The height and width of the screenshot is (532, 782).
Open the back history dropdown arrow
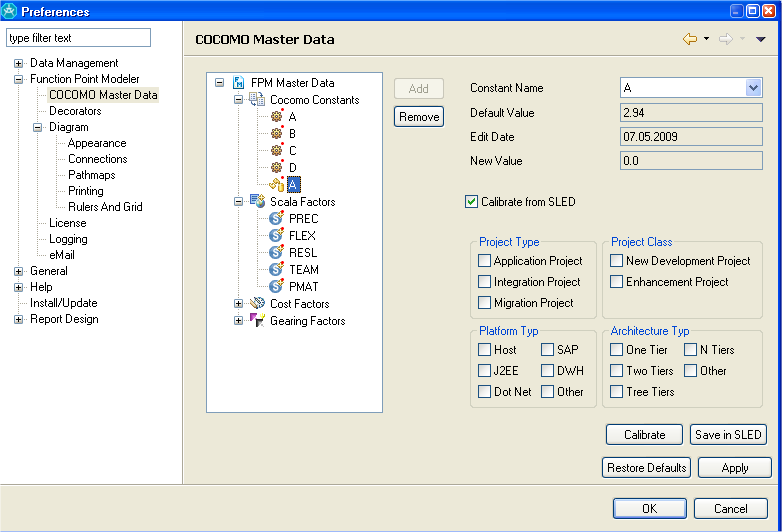tap(706, 38)
